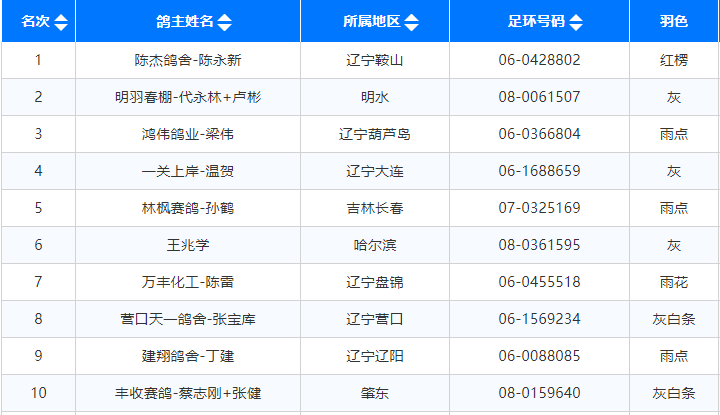Click owner name 鸿伟鸽业-梁伟

click(188, 134)
